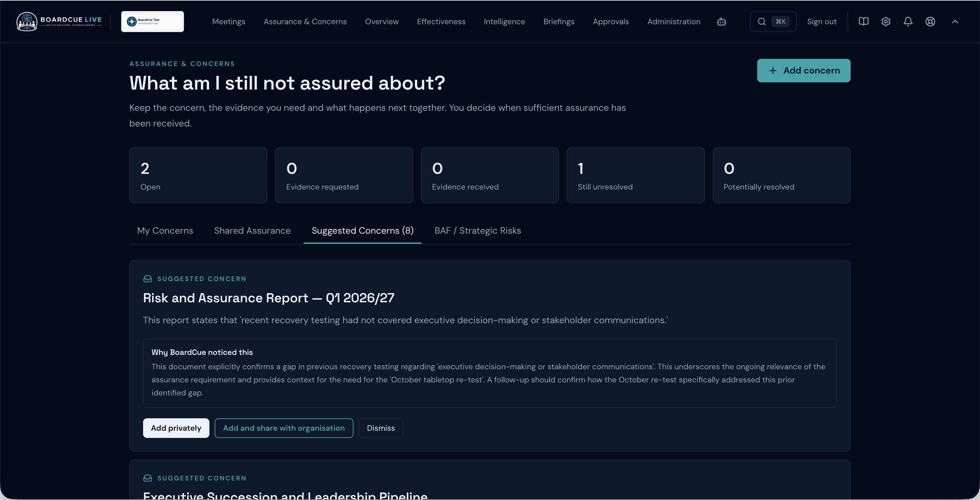Open the book guide icon
The width and height of the screenshot is (980, 500).
click(x=863, y=22)
